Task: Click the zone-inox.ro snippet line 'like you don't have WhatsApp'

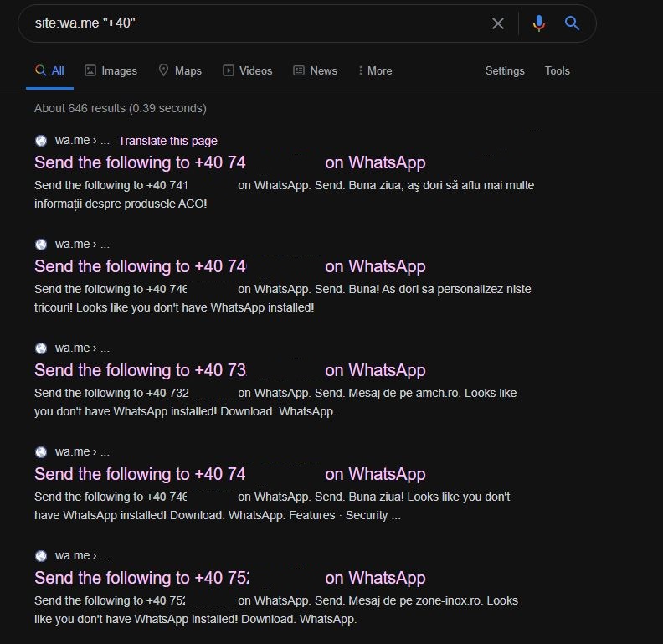Action: pyautogui.click(x=195, y=619)
